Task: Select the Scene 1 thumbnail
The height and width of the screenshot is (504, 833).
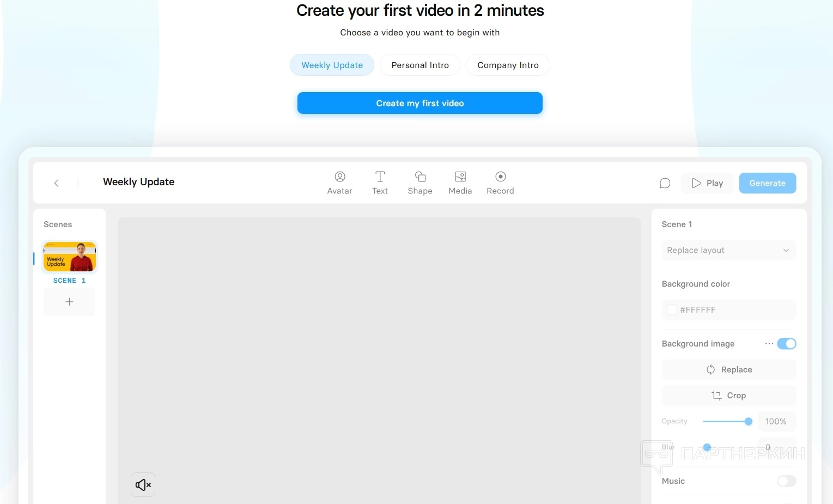Action: coord(70,257)
